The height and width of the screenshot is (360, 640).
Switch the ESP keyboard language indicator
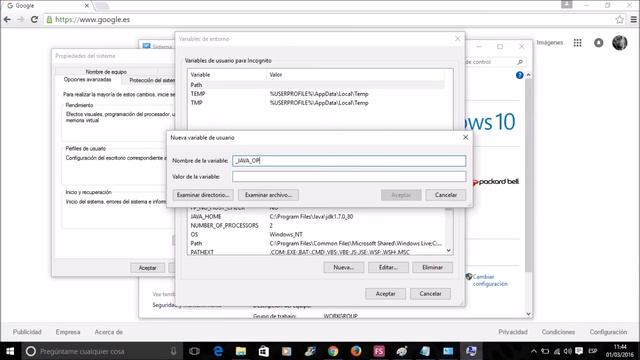coord(593,351)
